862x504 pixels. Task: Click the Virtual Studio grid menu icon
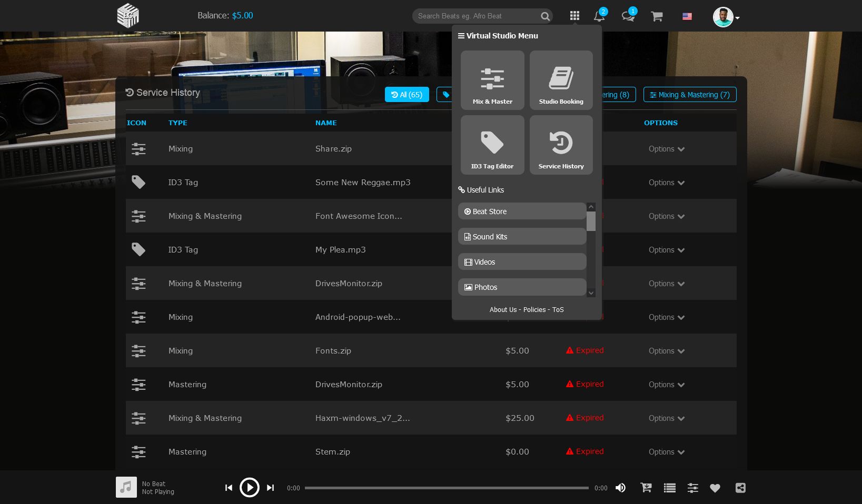tap(574, 16)
